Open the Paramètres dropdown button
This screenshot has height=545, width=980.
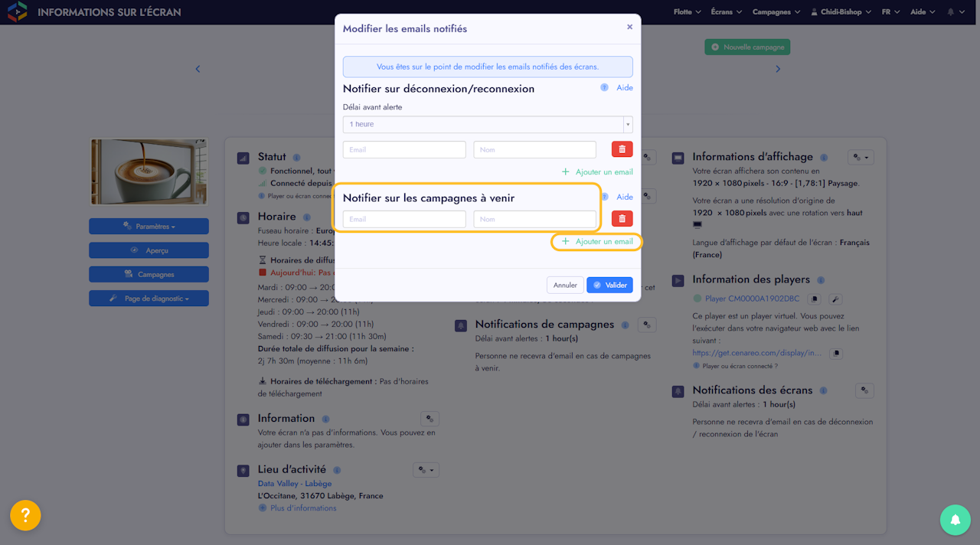[149, 227]
